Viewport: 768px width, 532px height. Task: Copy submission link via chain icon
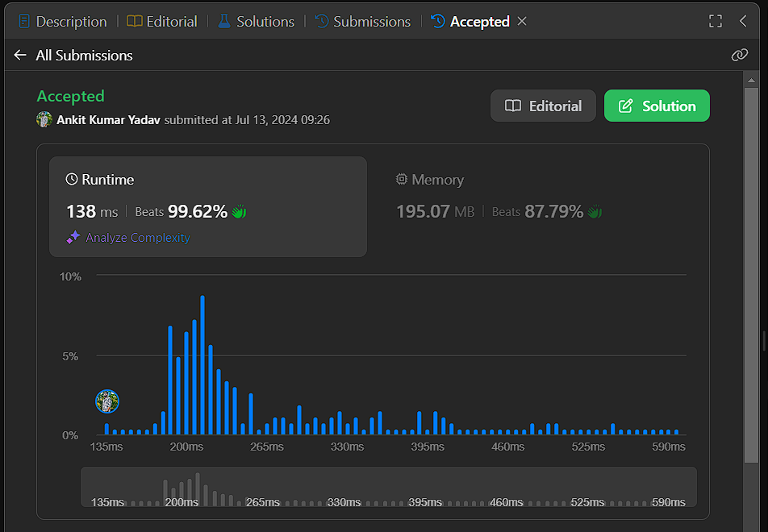[x=739, y=55]
